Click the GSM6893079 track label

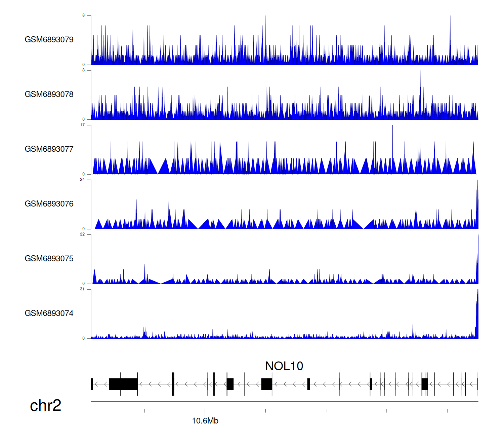click(x=49, y=40)
